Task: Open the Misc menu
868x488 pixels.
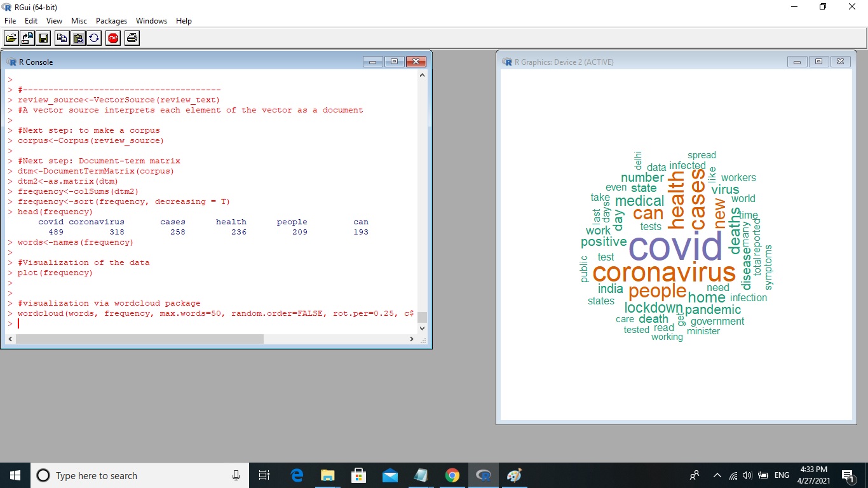Action: point(79,20)
